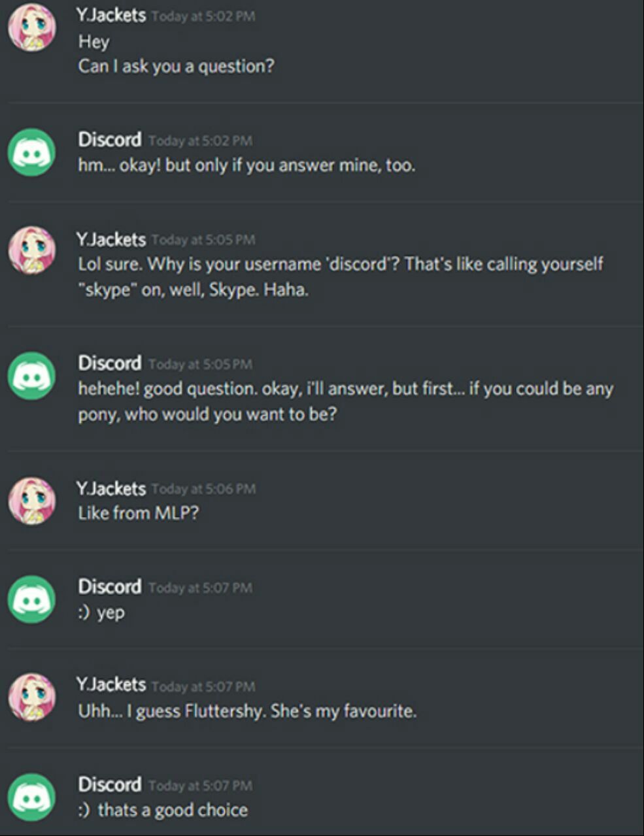Image resolution: width=644 pixels, height=836 pixels.
Task: Click Discord avatar beside "thats a good choice"
Action: pos(31,797)
